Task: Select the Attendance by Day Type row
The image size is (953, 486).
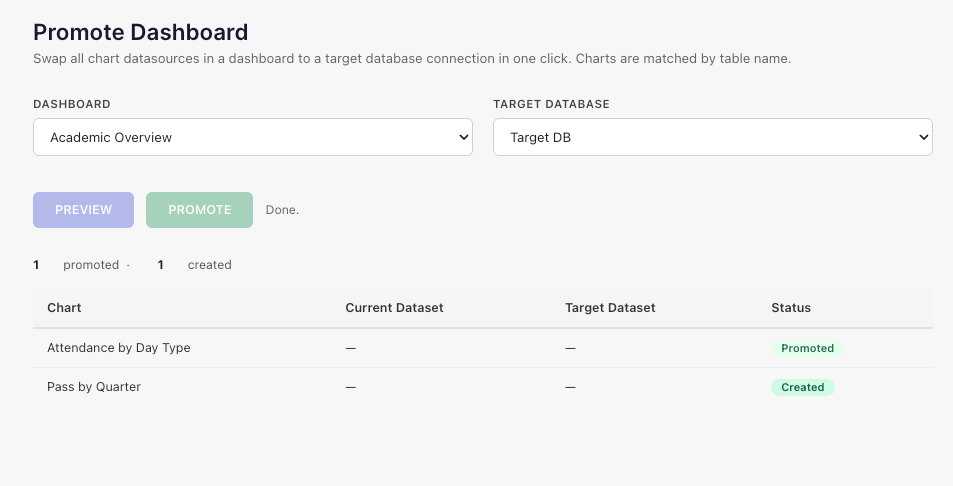Action: 483,348
